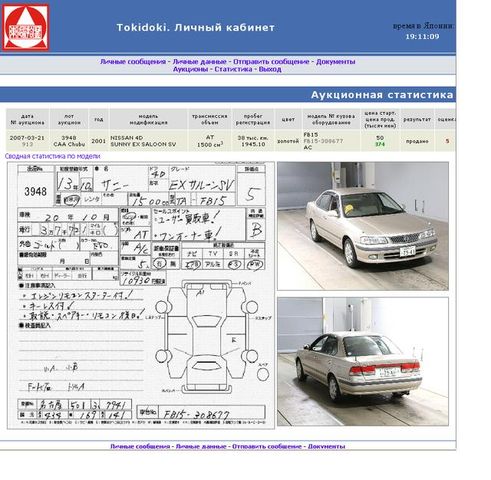Open front photo of gold Nissan Sunny
The image size is (491, 480).
click(363, 226)
